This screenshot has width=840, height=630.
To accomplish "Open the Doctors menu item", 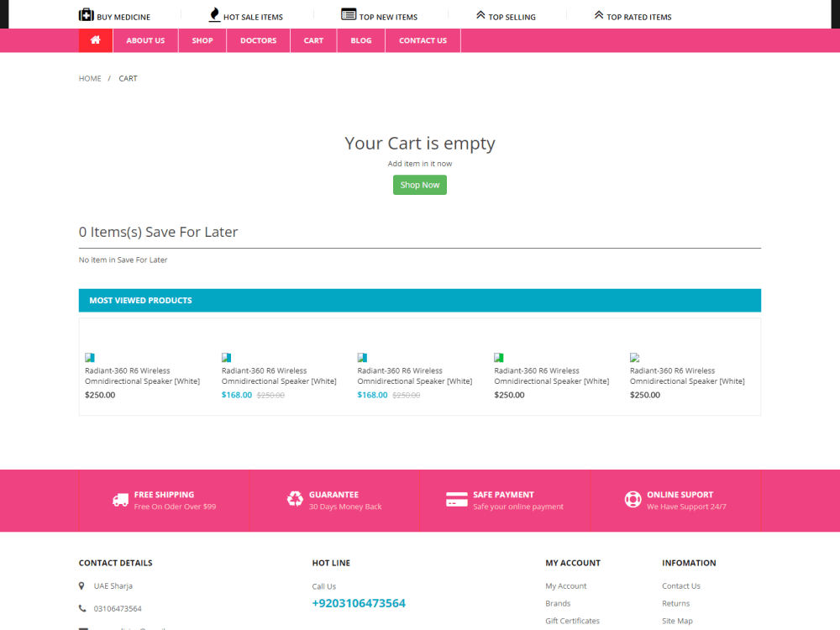I will (x=258, y=40).
